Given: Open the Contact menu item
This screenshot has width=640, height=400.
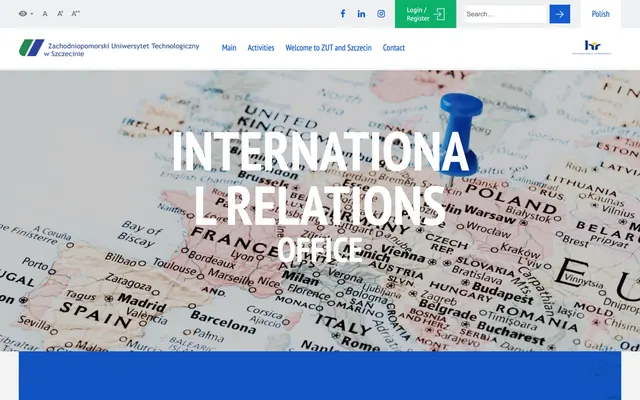Looking at the screenshot, I should point(394,48).
